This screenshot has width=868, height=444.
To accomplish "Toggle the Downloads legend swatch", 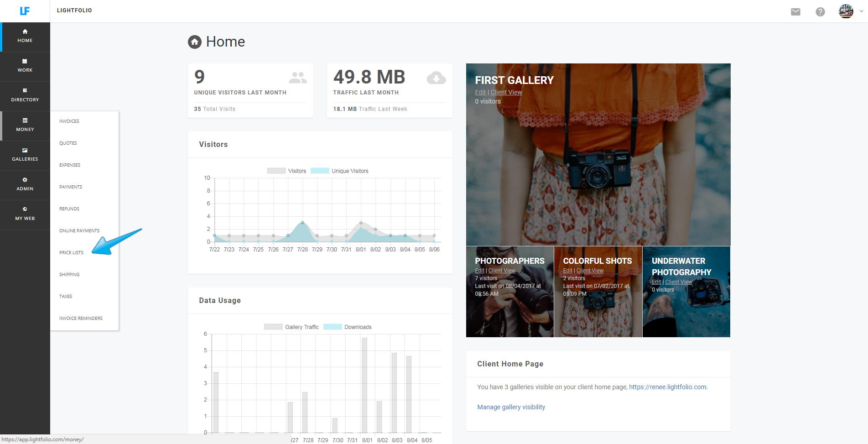I will coord(333,327).
